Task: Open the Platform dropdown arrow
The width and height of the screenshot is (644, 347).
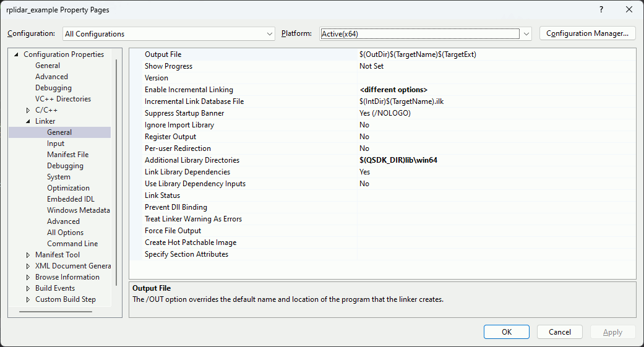Action: tap(526, 33)
